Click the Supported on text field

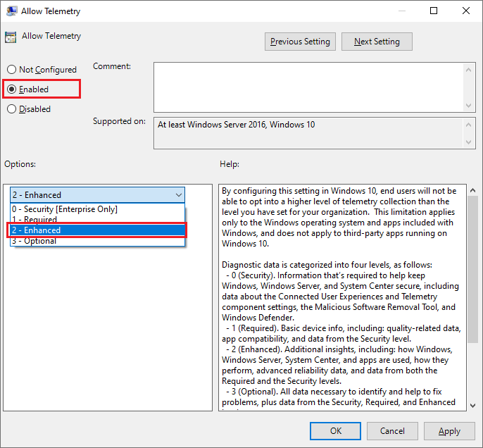[306, 132]
